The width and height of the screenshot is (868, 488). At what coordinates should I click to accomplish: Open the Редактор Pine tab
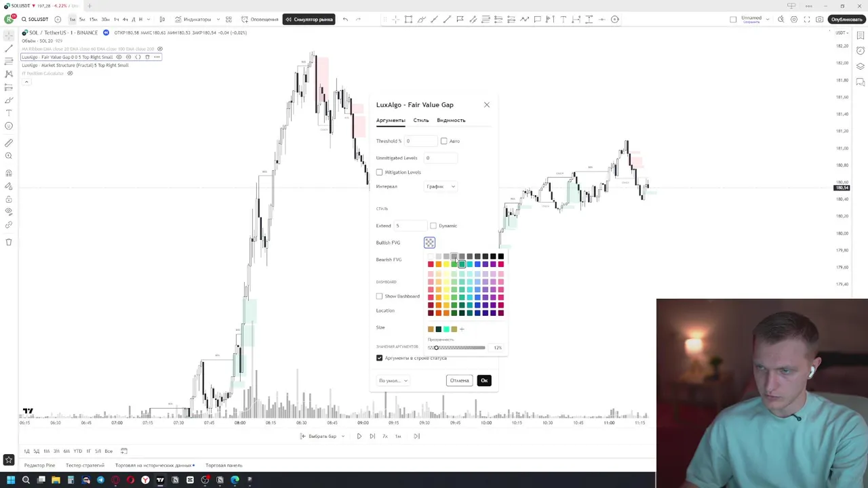click(x=39, y=465)
